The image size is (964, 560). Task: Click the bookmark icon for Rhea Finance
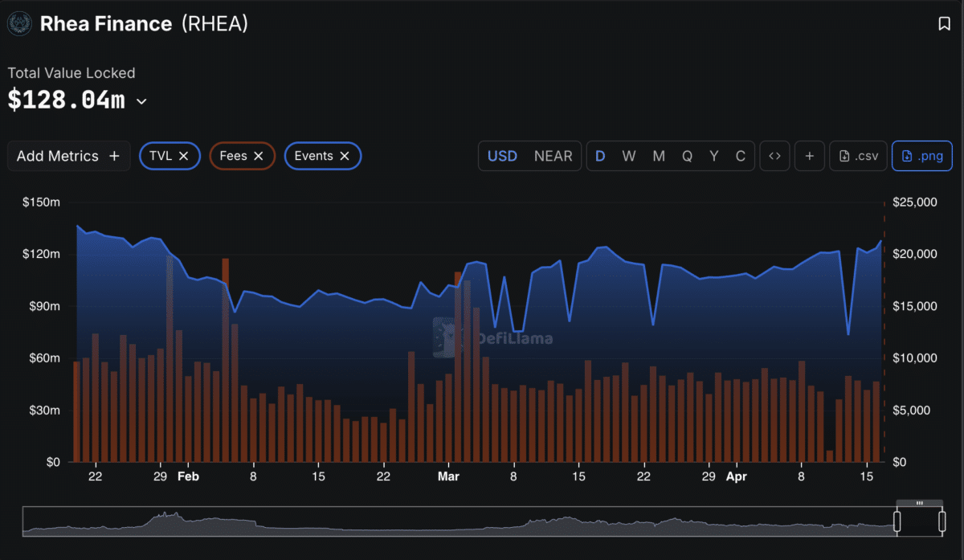point(945,24)
